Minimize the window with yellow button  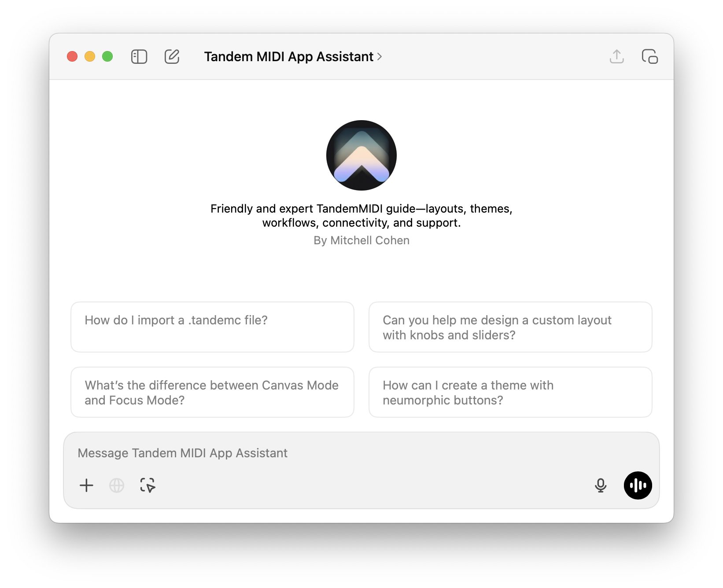pyautogui.click(x=90, y=57)
